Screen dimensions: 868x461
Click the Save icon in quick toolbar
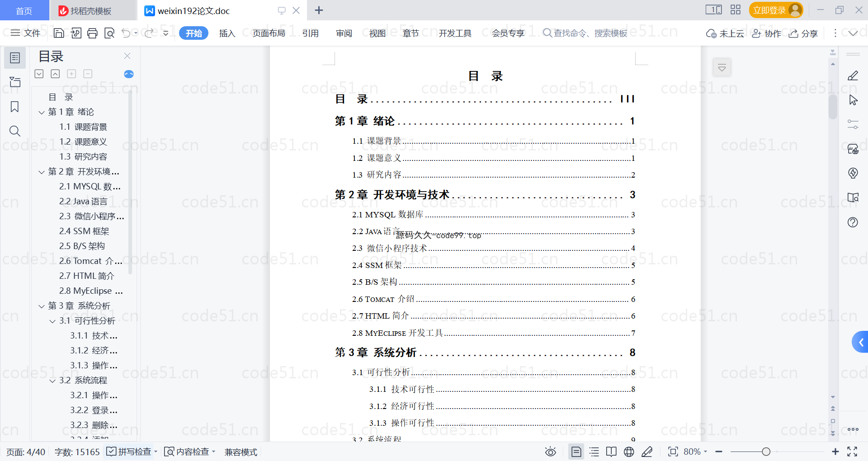pyautogui.click(x=59, y=33)
